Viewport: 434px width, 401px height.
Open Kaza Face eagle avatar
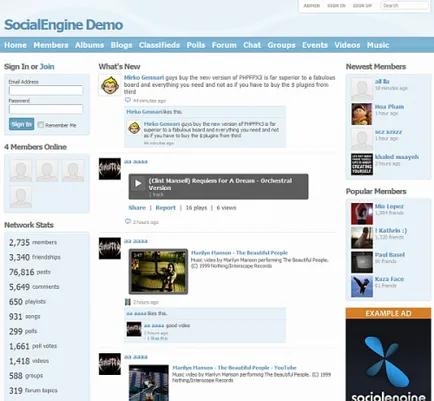(362, 286)
